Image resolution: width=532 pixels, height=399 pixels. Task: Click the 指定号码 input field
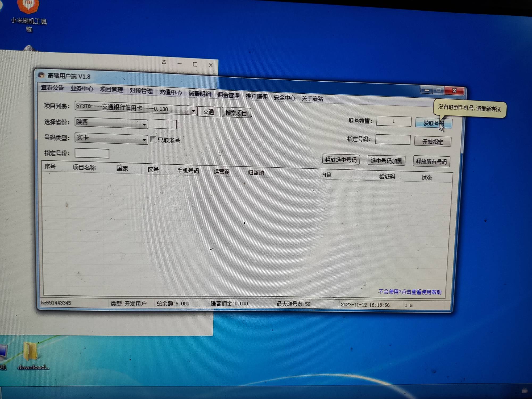(393, 140)
